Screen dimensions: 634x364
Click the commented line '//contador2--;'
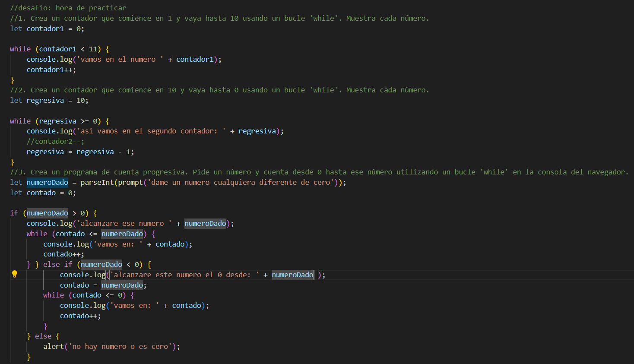pos(56,141)
